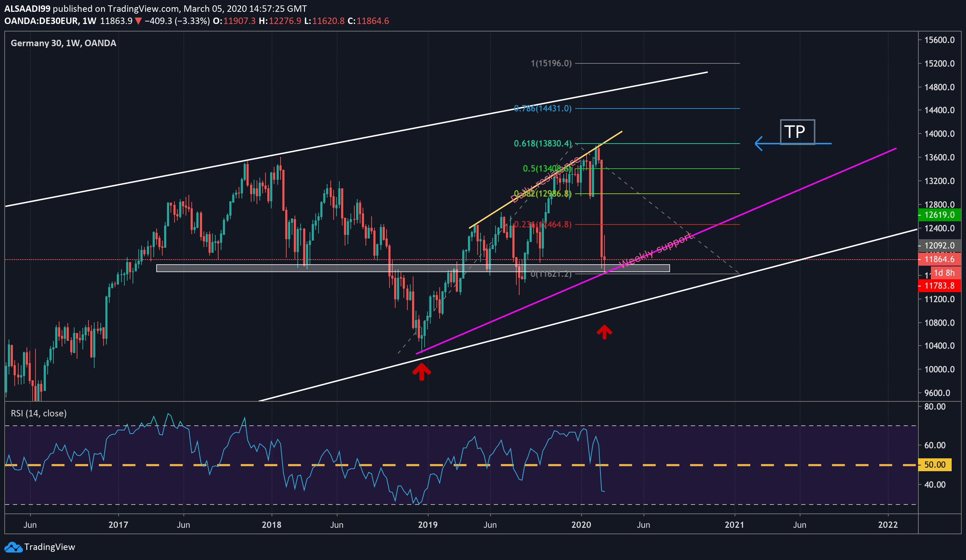Viewport: 966px width, 560px height.
Task: Select the white horizontal support zone rectangle
Action: [x=413, y=268]
